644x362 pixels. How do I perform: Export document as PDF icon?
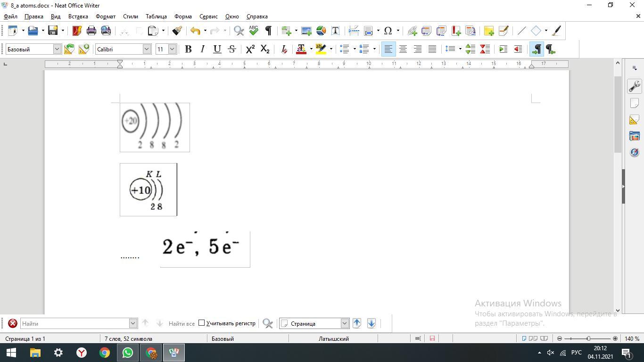[x=77, y=31]
